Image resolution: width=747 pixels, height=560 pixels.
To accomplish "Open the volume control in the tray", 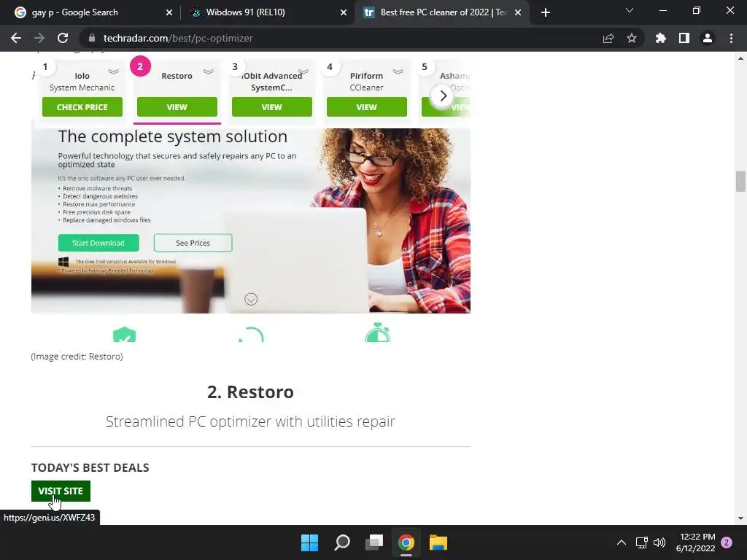I will [x=659, y=542].
